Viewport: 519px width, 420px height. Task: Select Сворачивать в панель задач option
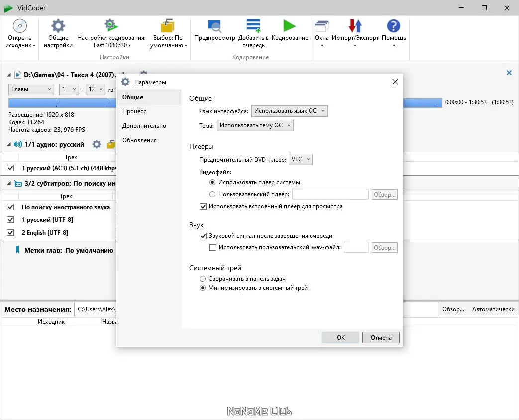click(203, 279)
